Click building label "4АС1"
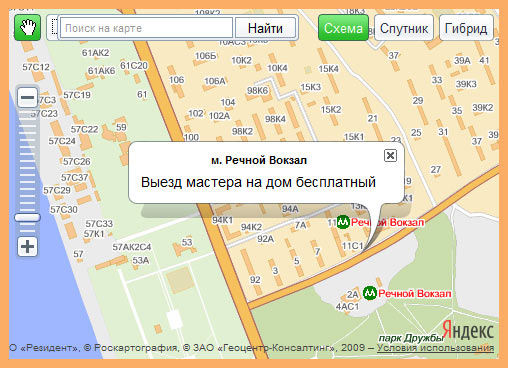The height and width of the screenshot is (368, 508). [347, 307]
